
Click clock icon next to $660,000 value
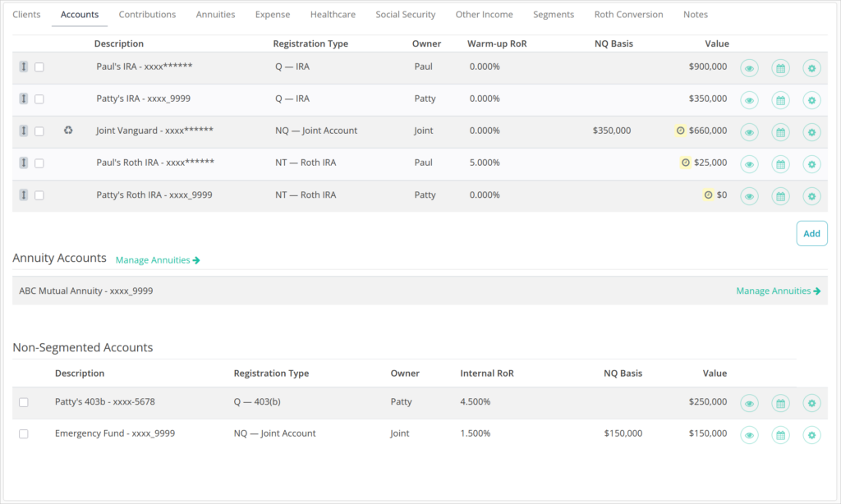pyautogui.click(x=680, y=131)
